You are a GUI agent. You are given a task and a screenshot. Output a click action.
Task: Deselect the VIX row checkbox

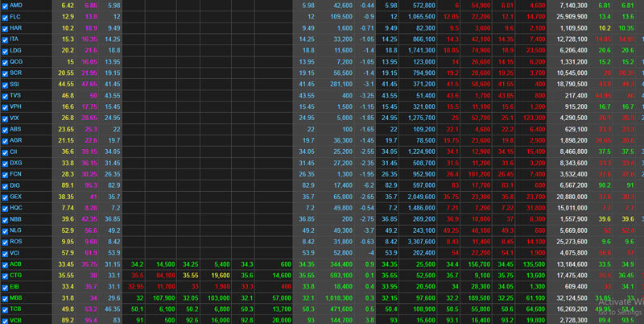click(x=5, y=118)
